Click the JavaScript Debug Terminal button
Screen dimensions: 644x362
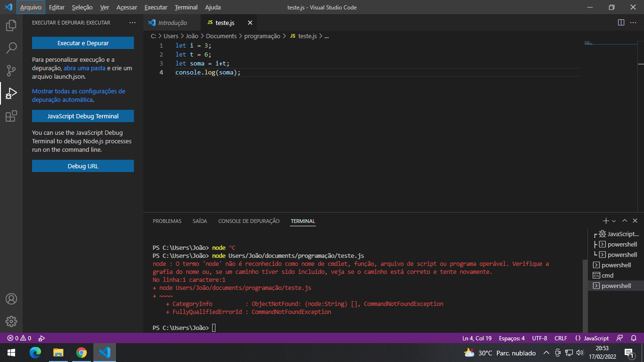(83, 116)
